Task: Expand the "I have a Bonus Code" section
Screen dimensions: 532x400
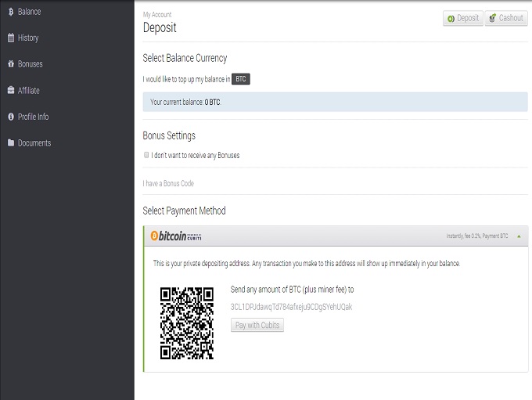Action: click(168, 183)
